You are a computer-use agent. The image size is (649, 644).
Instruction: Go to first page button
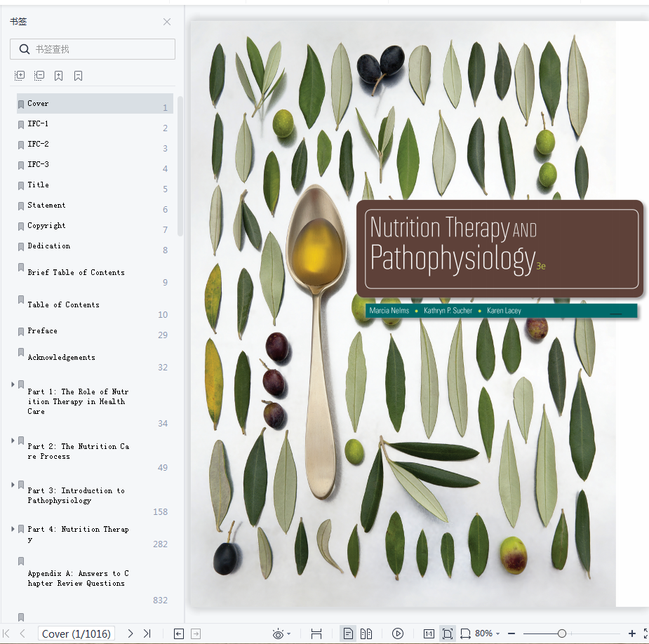tap(6, 633)
